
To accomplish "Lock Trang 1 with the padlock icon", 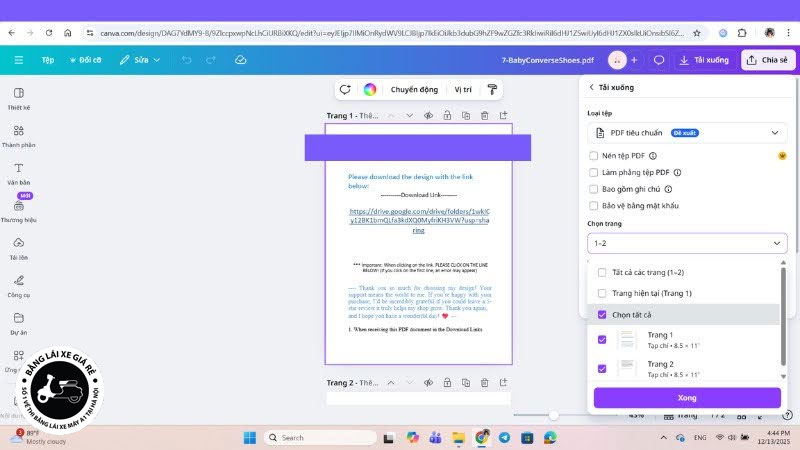I will coord(447,116).
